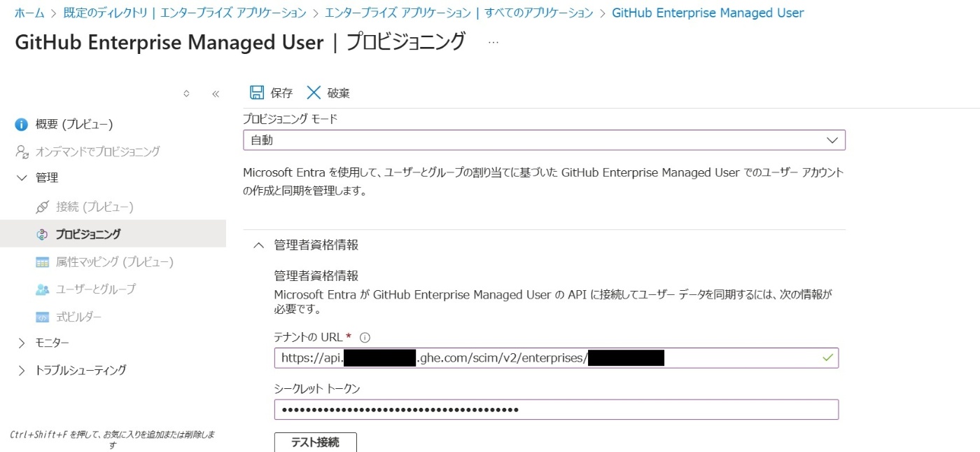Click the プロビジョニング sync icon in sidebar
The image size is (980, 452).
click(x=42, y=234)
